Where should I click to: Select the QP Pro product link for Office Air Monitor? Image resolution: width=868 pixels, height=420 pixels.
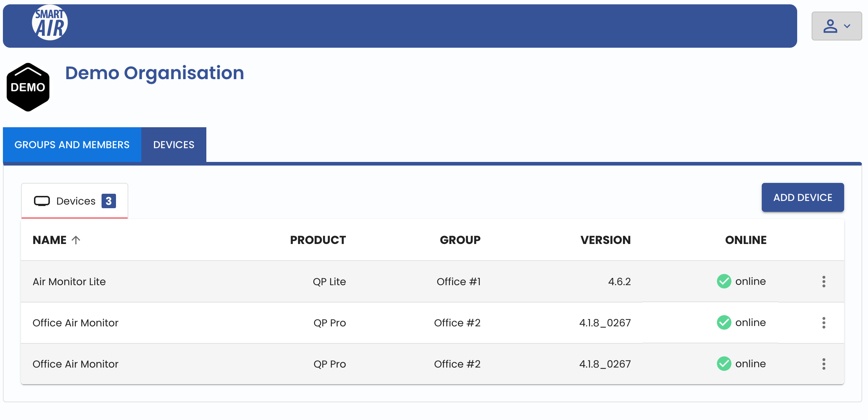(x=329, y=322)
